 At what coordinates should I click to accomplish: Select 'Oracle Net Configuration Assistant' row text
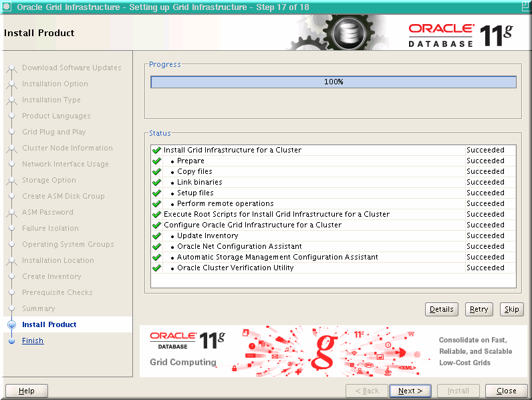[239, 246]
